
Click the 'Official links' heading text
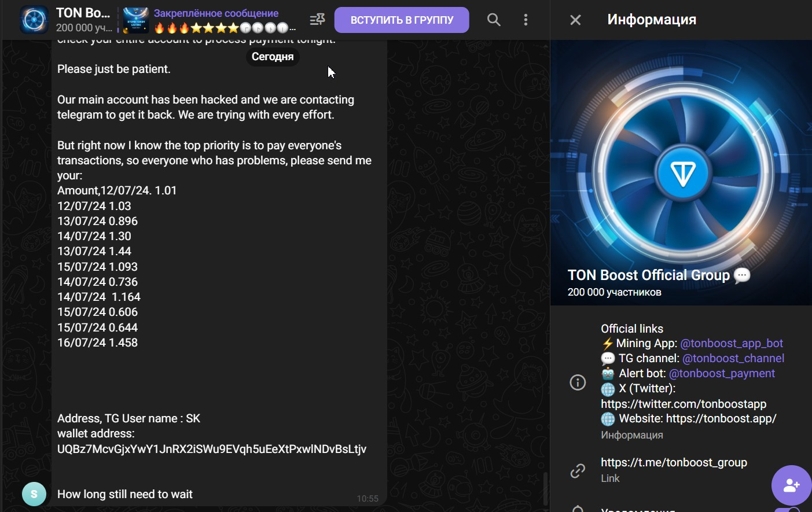click(632, 329)
